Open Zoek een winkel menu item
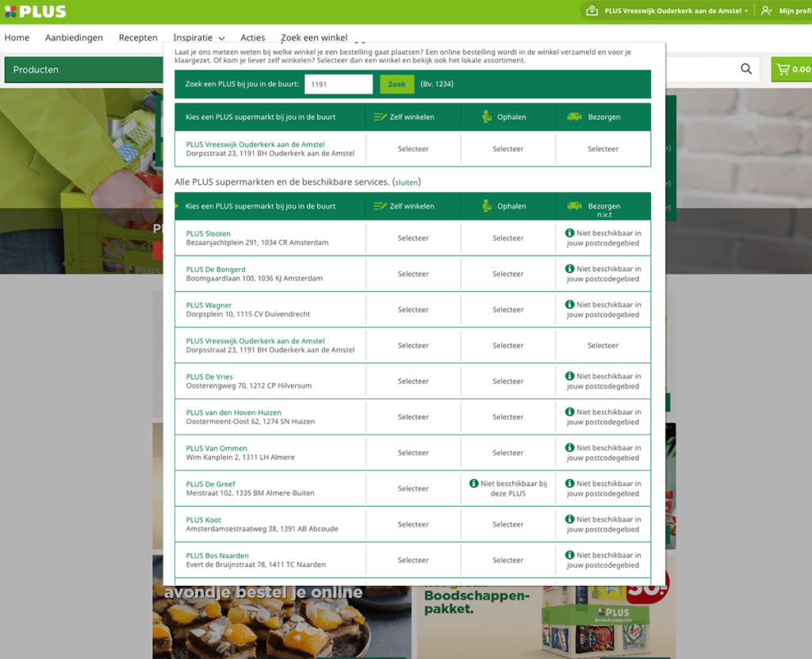812x659 pixels. tap(314, 38)
